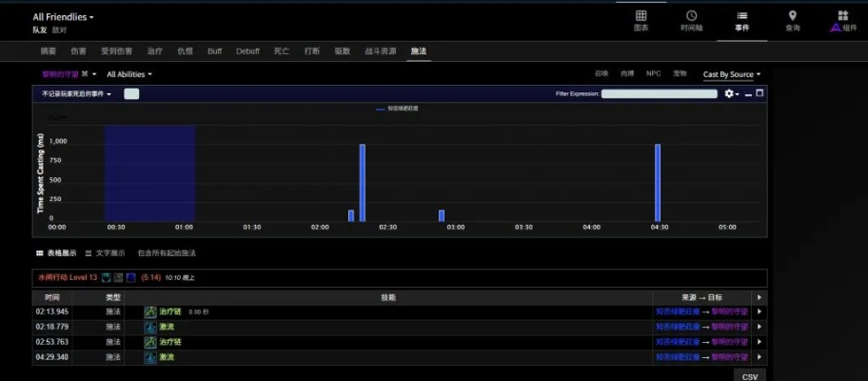Click 激流 spell icon in 04:29.340 row
Screen dimensions: 868x381
[149, 357]
